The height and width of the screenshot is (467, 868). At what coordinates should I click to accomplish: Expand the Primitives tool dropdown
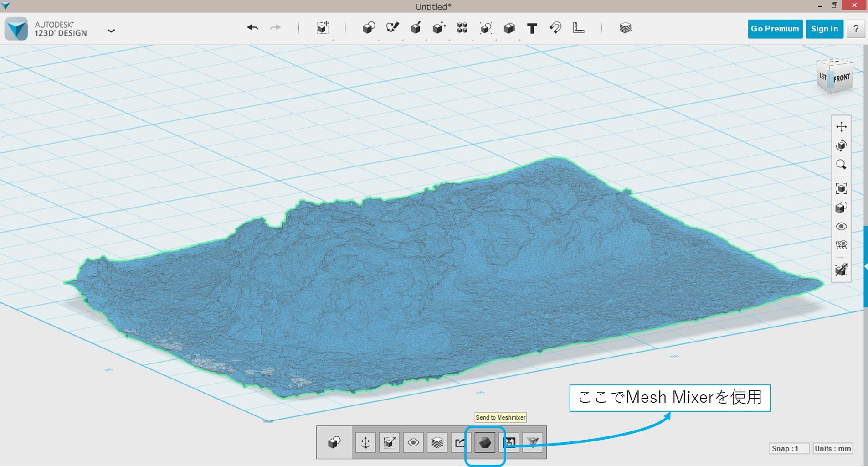tap(369, 29)
